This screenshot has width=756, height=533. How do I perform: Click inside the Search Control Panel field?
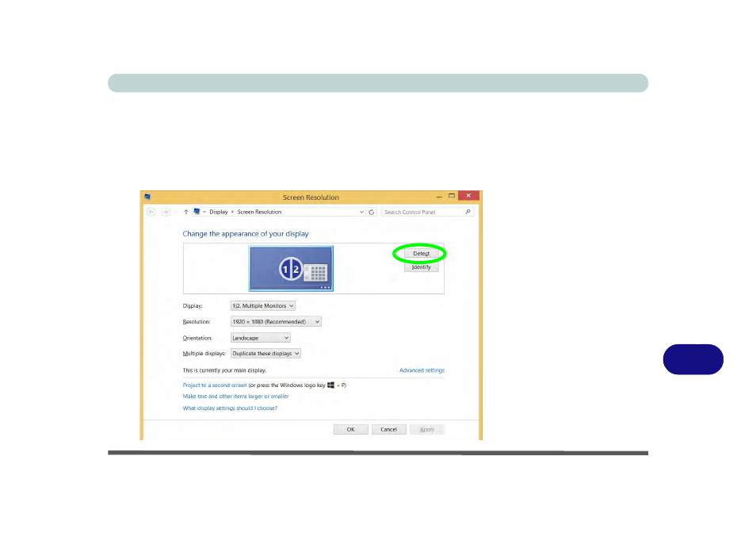423,213
